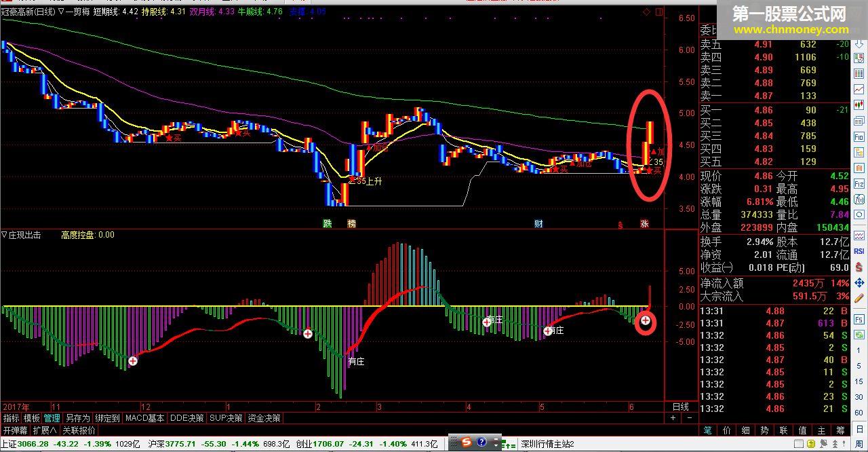
Task: Click the 财 marker below the chart
Action: click(538, 223)
